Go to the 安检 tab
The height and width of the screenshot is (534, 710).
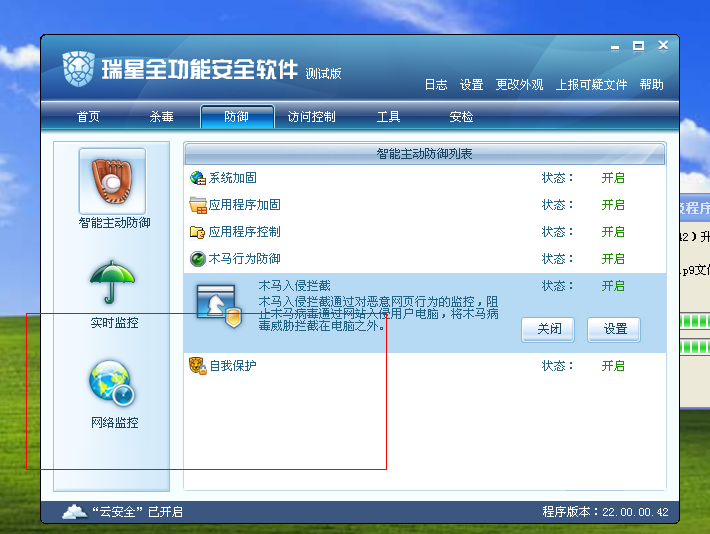(461, 117)
